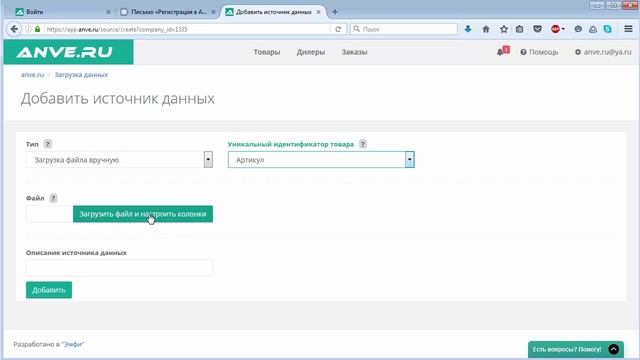Close the Письмо «Регистрация tab
Image resolution: width=640 pixels, height=360 pixels.
coord(213,12)
